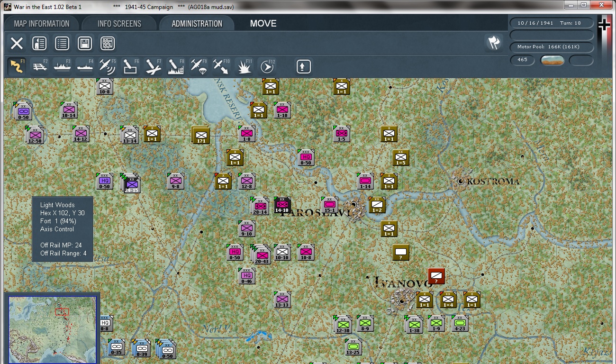Select the green 4-23 unit counter

point(460,324)
